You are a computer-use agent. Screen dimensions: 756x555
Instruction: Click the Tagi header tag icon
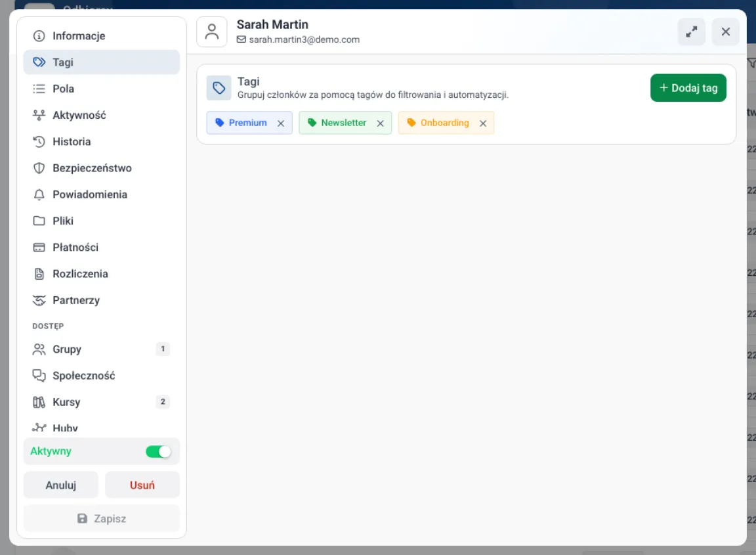pyautogui.click(x=219, y=88)
